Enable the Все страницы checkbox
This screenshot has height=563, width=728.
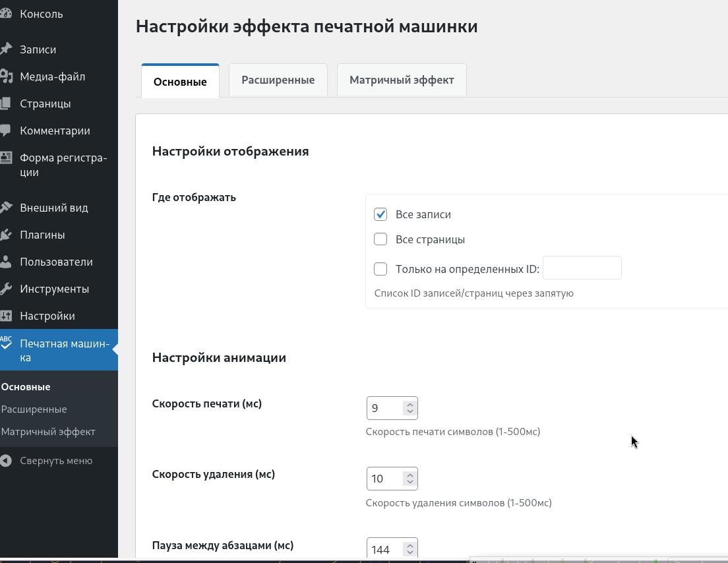click(380, 239)
